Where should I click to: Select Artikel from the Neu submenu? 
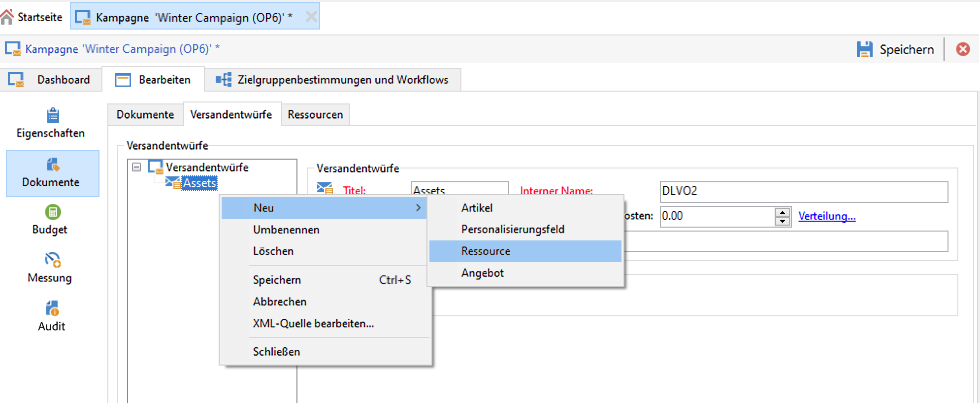[x=525, y=207]
